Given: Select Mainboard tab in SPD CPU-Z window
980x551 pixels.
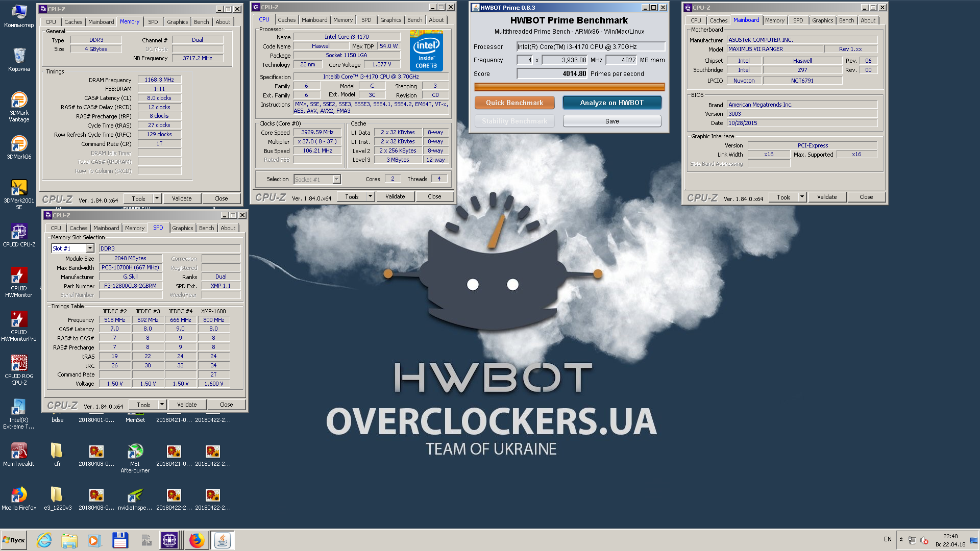Looking at the screenshot, I should point(106,228).
